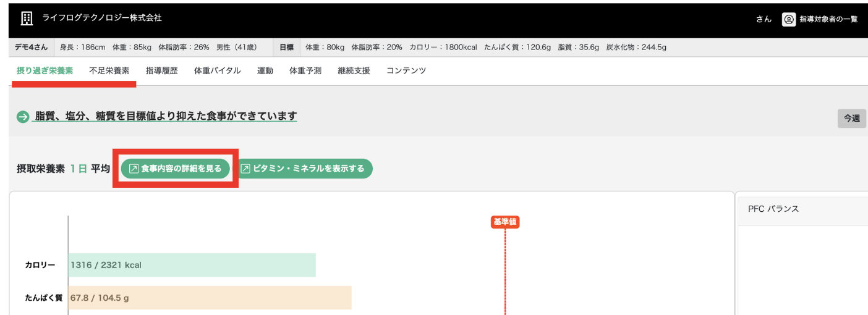This screenshot has width=868, height=315.
Task: Go to the 体重バイタル tab
Action: [x=217, y=70]
